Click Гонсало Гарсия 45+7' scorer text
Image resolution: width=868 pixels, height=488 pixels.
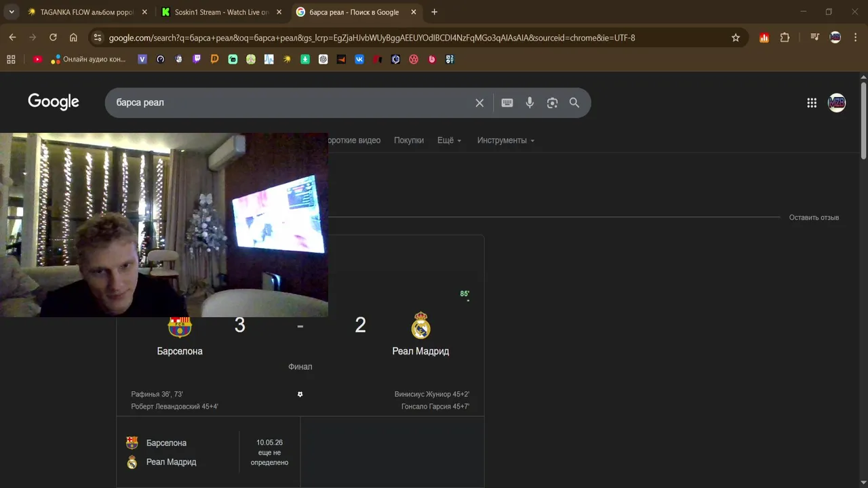tap(435, 407)
